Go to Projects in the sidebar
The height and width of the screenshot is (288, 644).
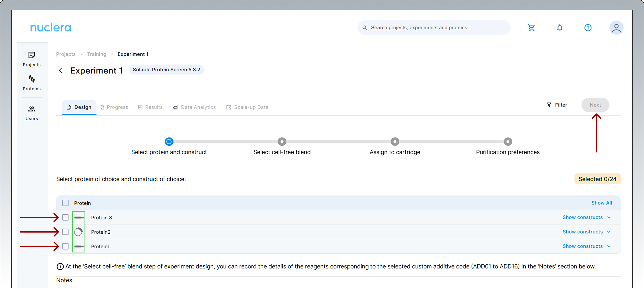pos(32,59)
